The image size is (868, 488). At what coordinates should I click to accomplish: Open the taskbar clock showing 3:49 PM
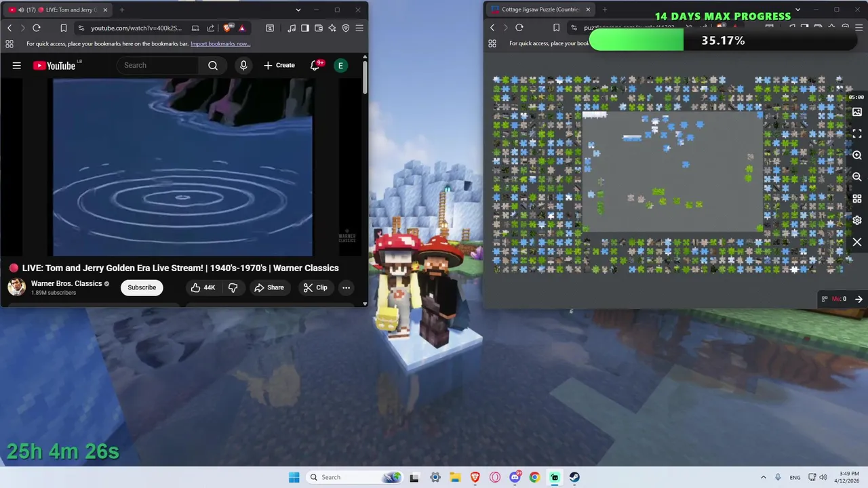coord(848,477)
